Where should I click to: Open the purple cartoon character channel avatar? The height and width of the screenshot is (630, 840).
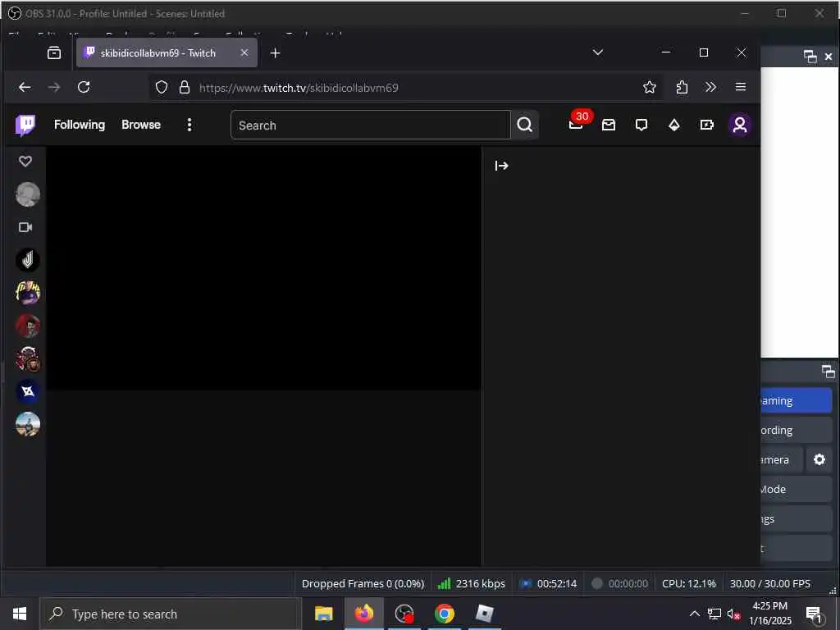(28, 293)
